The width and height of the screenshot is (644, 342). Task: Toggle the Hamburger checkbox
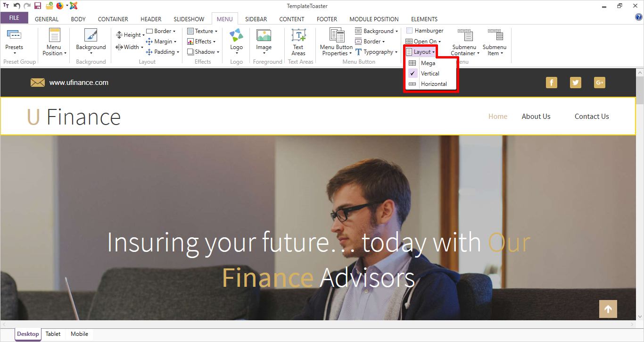click(409, 31)
